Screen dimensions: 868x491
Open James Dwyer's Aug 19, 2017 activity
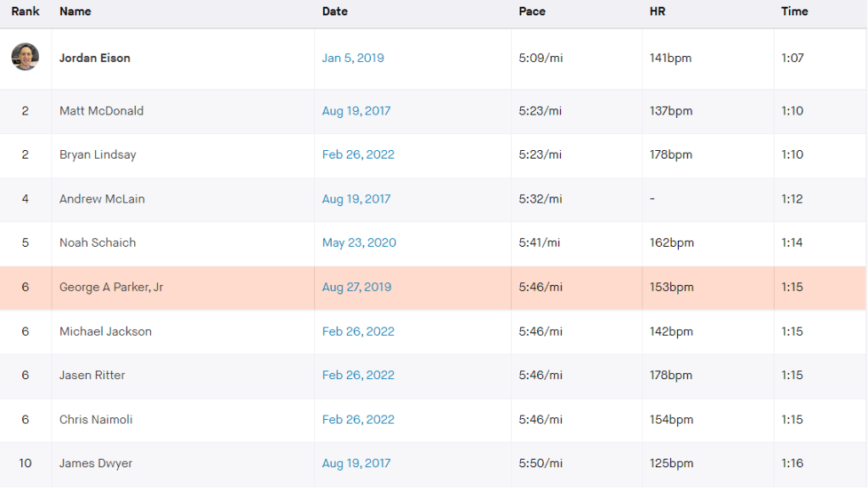356,464
